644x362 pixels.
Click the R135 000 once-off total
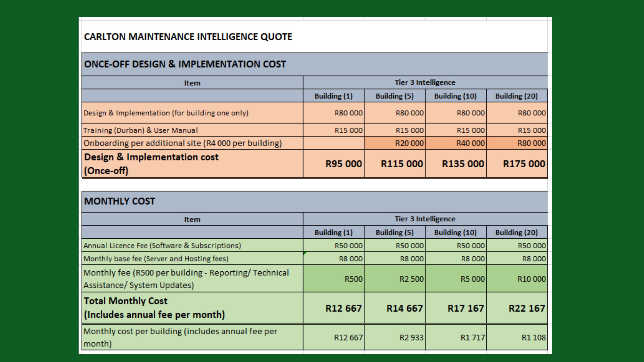click(x=463, y=164)
